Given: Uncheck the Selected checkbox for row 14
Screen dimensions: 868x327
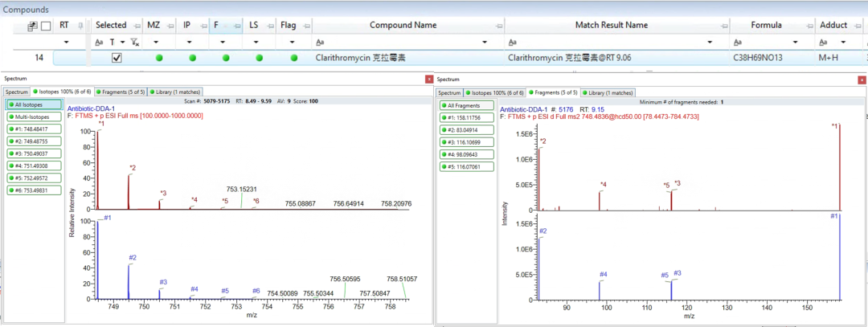Looking at the screenshot, I should pyautogui.click(x=117, y=58).
